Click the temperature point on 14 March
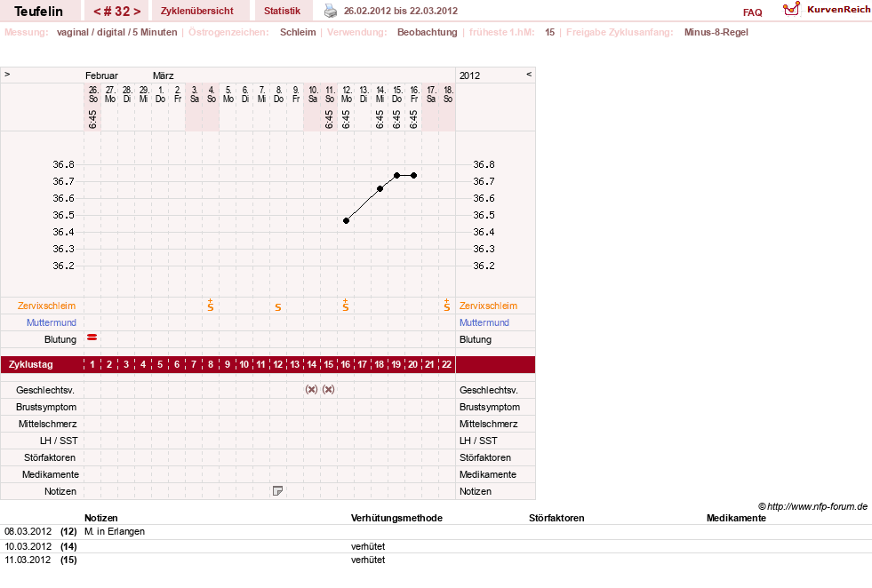Viewport: 872px width, 588px height. 380,189
